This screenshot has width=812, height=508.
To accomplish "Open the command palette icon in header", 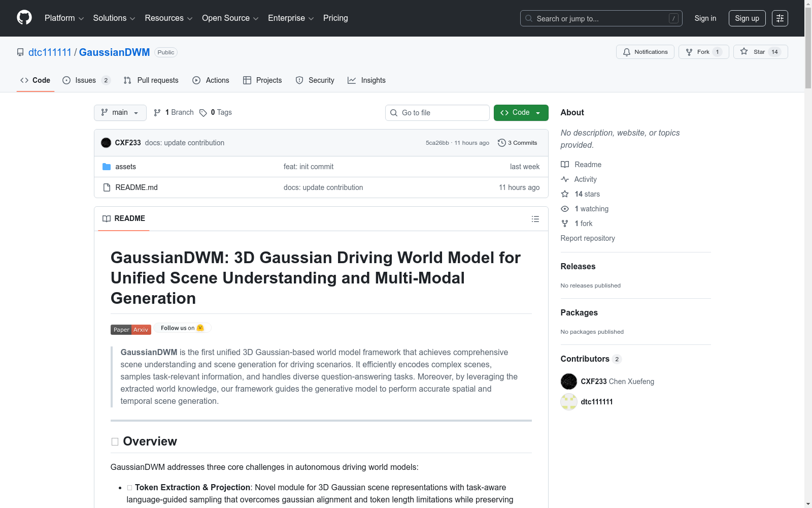I will [x=780, y=18].
